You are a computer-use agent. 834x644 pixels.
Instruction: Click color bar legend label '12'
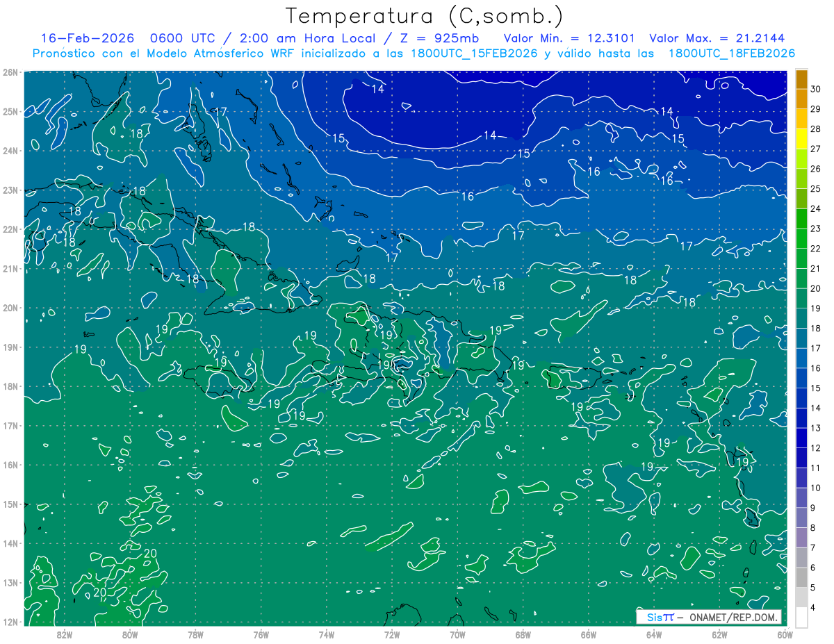(815, 448)
